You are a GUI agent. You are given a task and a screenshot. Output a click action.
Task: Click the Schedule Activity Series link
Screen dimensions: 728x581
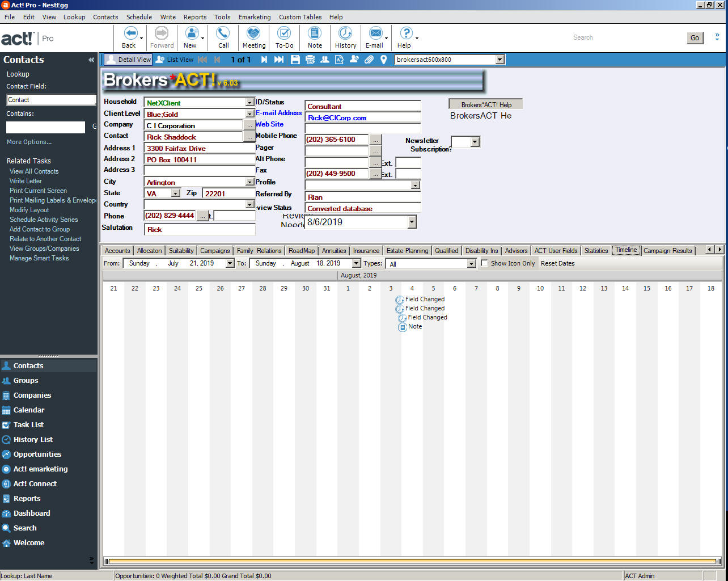click(44, 220)
